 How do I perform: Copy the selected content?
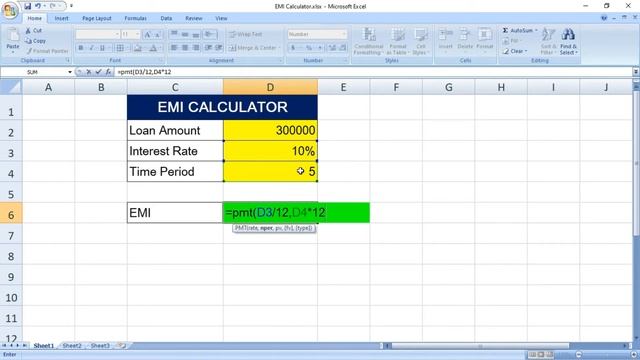tap(35, 41)
